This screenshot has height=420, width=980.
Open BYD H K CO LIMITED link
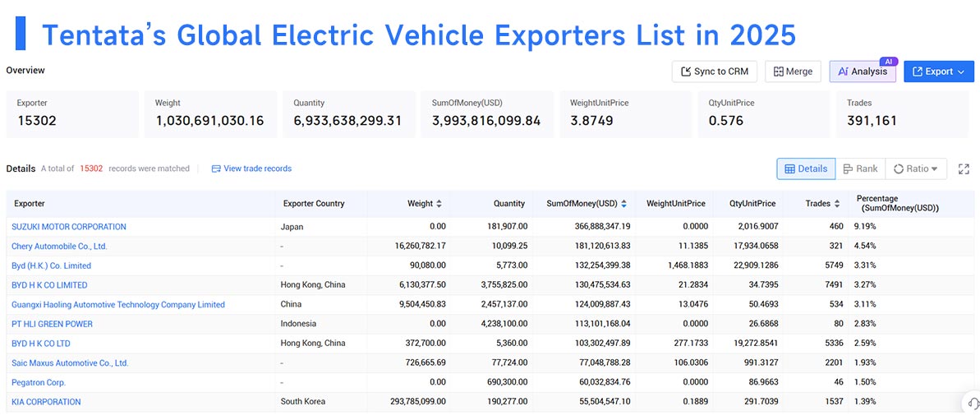(49, 285)
